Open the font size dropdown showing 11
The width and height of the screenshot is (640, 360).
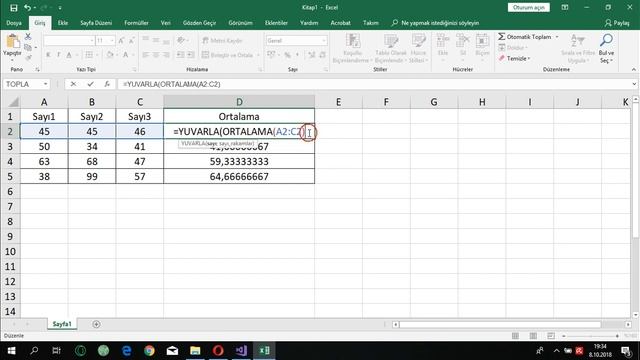112,40
